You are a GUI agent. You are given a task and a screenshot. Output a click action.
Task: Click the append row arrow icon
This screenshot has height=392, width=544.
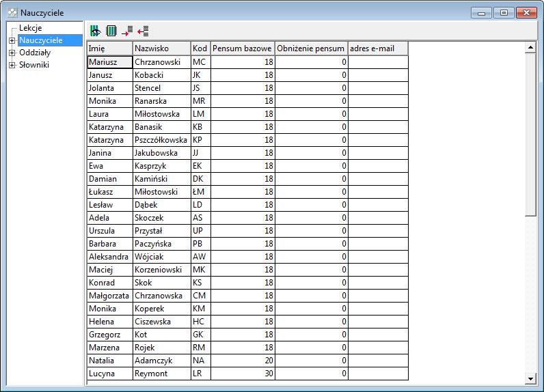coord(127,31)
